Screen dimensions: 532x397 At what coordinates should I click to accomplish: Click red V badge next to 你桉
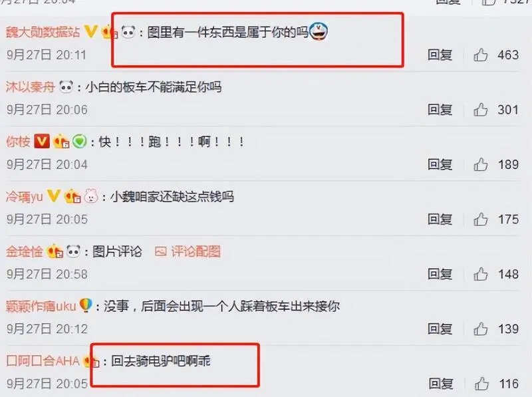point(42,141)
